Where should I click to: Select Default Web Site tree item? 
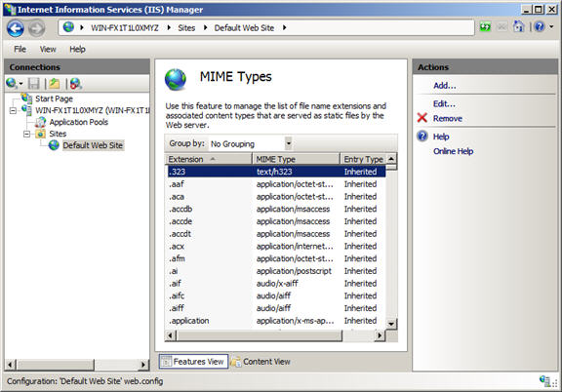click(x=93, y=145)
